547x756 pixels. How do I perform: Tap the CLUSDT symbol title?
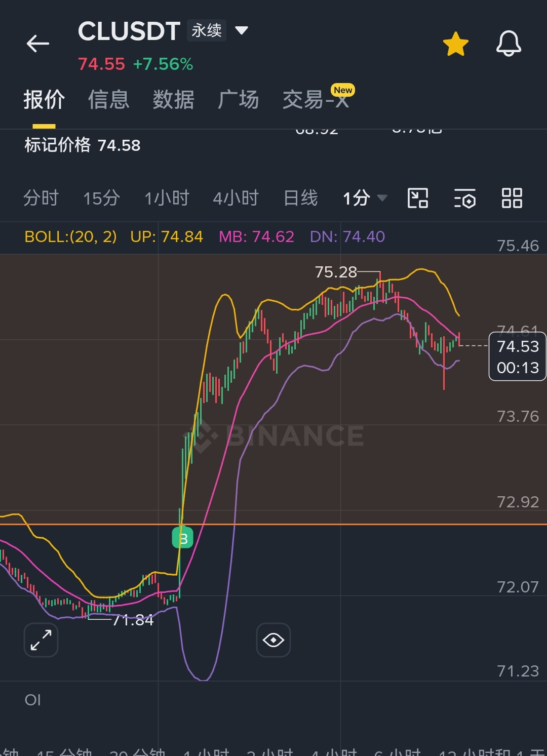pos(129,31)
